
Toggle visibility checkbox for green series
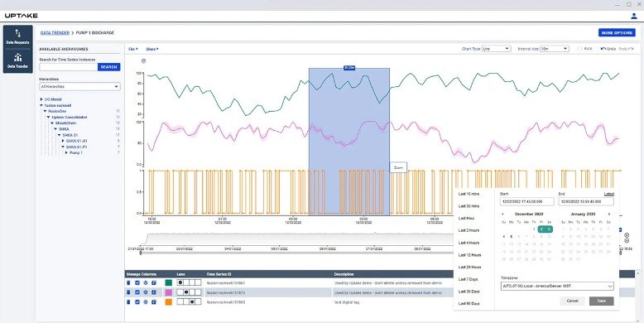click(137, 282)
